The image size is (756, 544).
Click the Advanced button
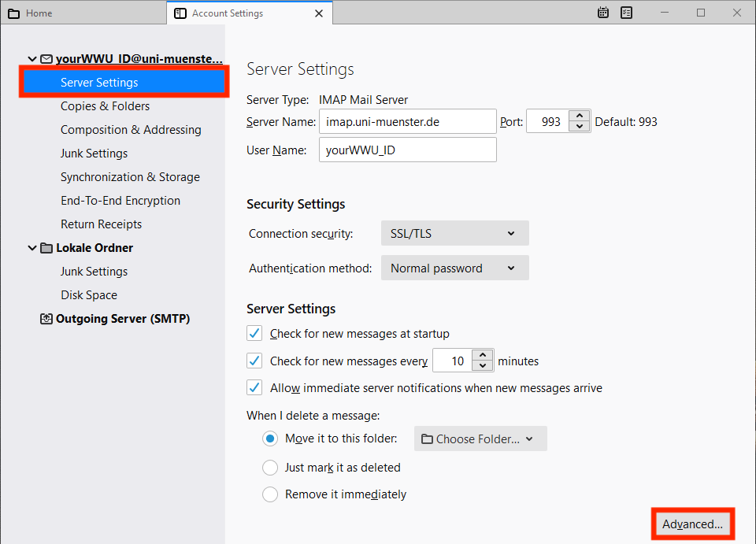coord(692,524)
